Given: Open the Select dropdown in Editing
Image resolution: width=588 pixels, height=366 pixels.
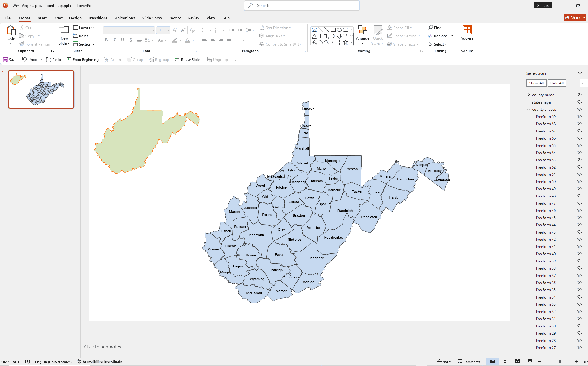Looking at the screenshot, I should pos(438,44).
